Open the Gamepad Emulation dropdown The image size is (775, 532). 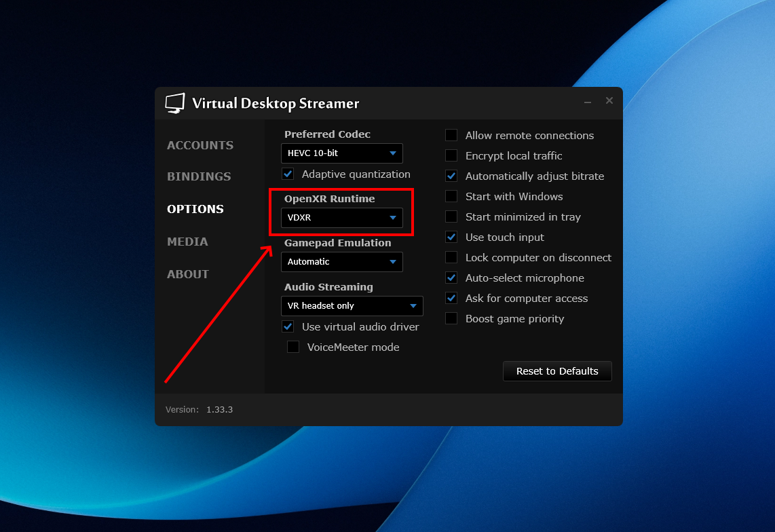(x=341, y=262)
